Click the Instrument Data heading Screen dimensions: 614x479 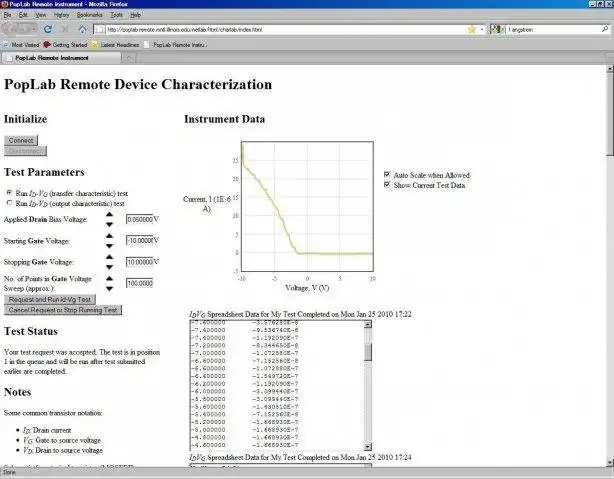click(224, 119)
